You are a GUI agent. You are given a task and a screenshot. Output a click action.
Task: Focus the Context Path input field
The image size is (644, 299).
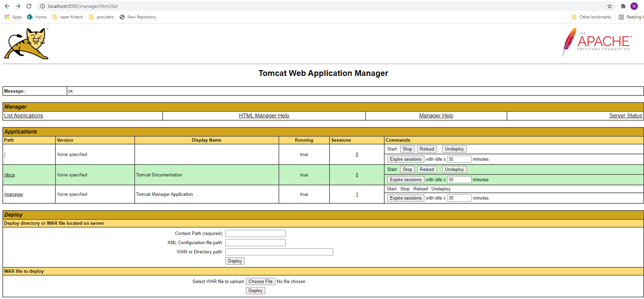point(255,234)
